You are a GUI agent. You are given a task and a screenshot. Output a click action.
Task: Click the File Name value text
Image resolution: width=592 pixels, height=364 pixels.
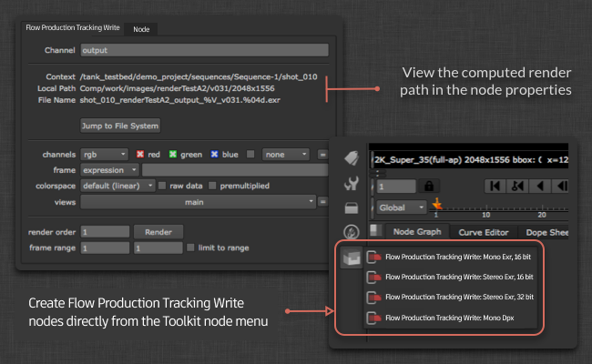[179, 100]
